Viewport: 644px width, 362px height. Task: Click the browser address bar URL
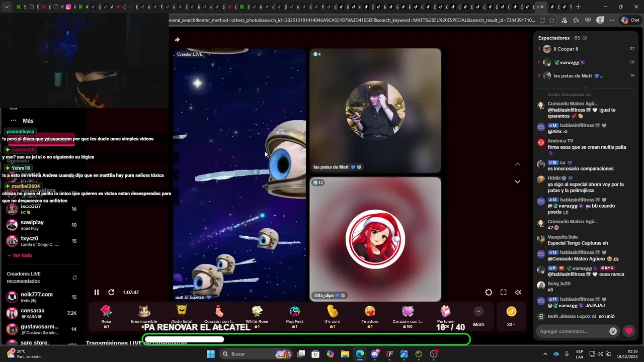352,20
